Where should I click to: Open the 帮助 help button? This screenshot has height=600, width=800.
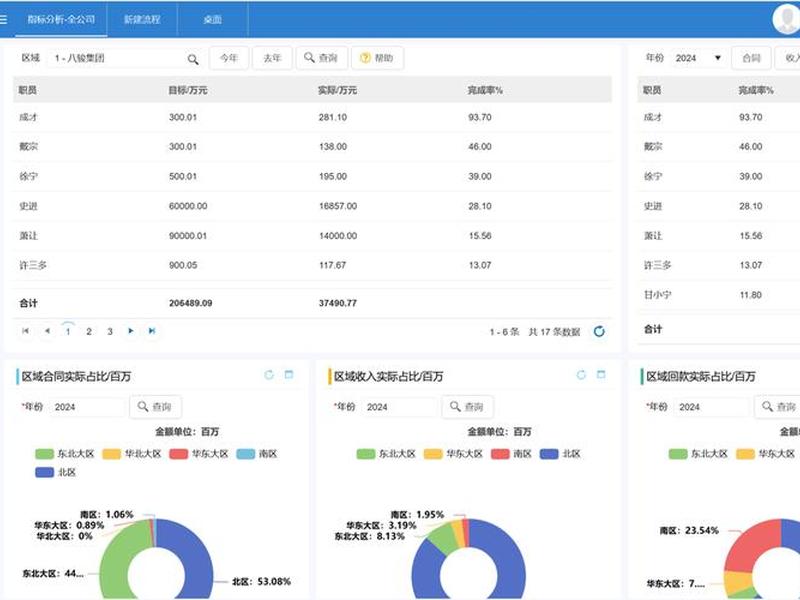(378, 58)
